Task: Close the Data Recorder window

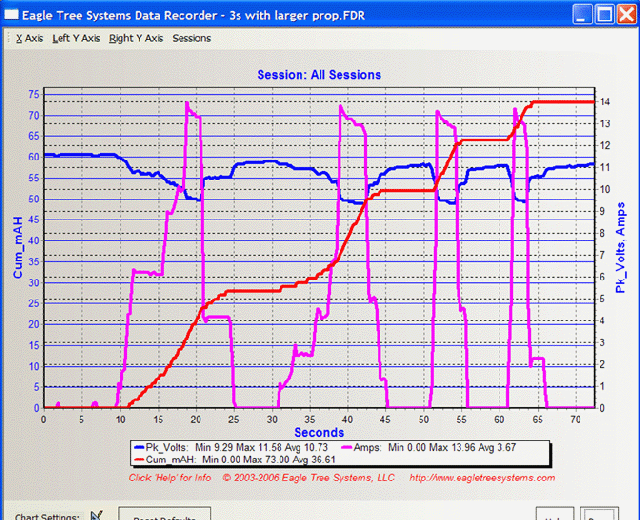Action: [x=627, y=15]
